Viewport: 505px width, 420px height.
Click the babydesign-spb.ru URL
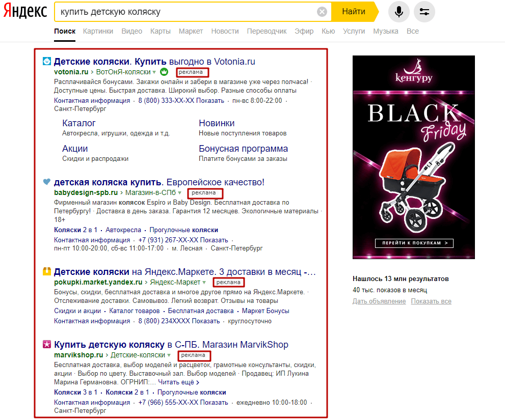[x=86, y=192]
